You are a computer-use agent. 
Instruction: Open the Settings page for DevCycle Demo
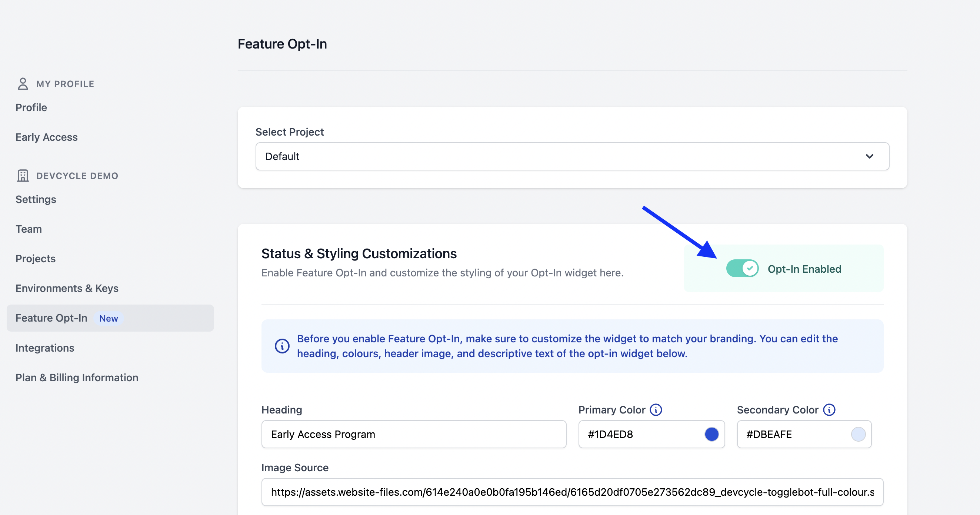tap(36, 199)
